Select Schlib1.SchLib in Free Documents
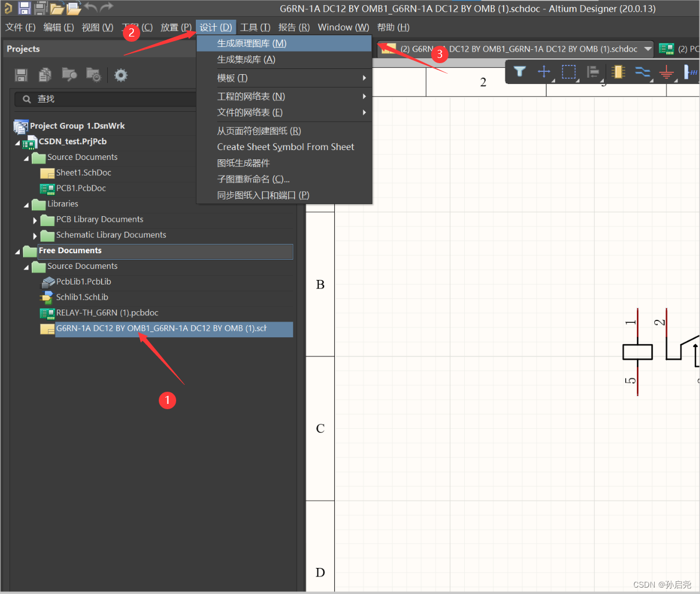700x594 pixels. (82, 297)
